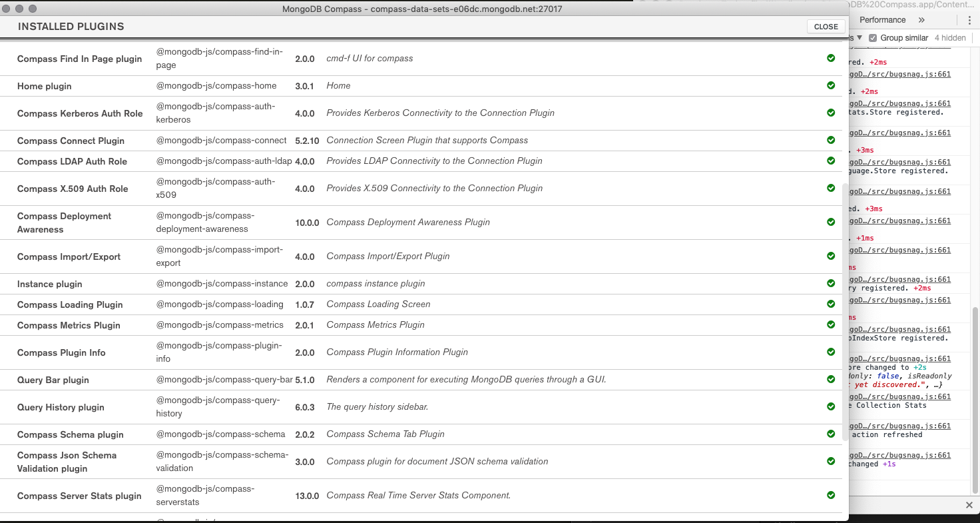The height and width of the screenshot is (523, 980).
Task: Open bugsnag.js:661 link above 'changed +1s'
Action: pos(900,455)
